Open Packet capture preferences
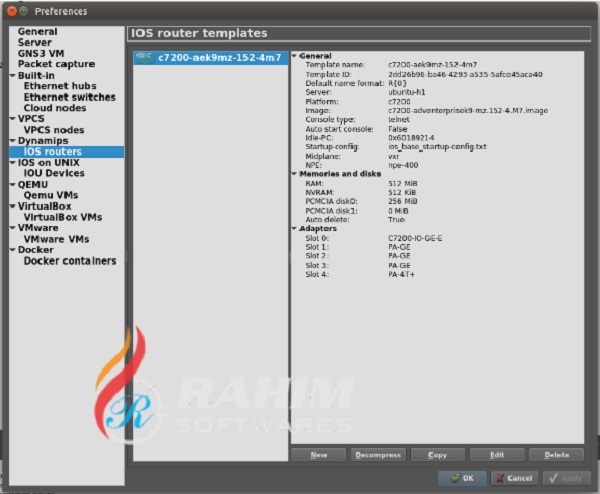Image resolution: width=600 pixels, height=494 pixels. (56, 64)
